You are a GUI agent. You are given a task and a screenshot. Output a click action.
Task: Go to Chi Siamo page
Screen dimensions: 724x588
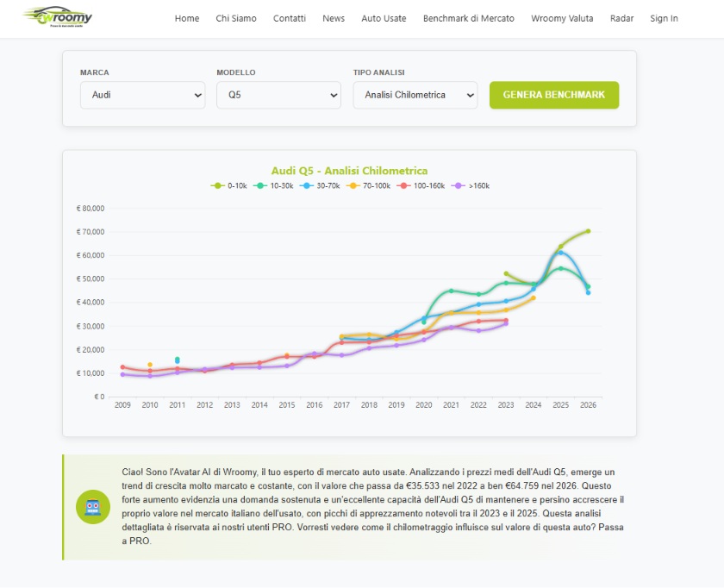tap(236, 18)
